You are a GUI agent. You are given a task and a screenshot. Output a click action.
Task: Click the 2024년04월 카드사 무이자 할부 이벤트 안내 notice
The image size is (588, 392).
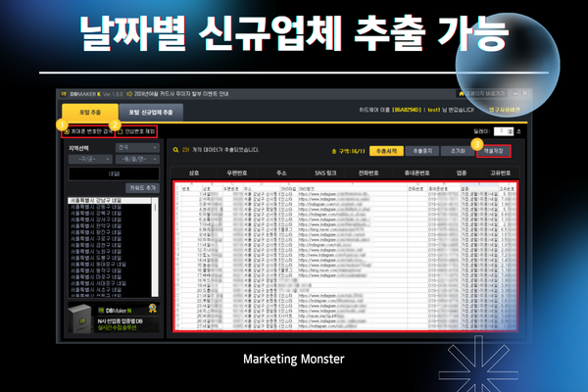click(x=181, y=94)
